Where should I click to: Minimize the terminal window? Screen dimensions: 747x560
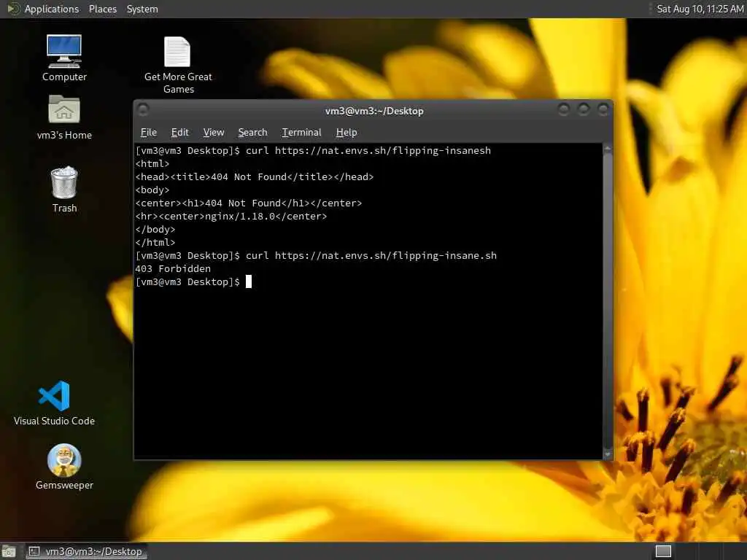click(564, 110)
